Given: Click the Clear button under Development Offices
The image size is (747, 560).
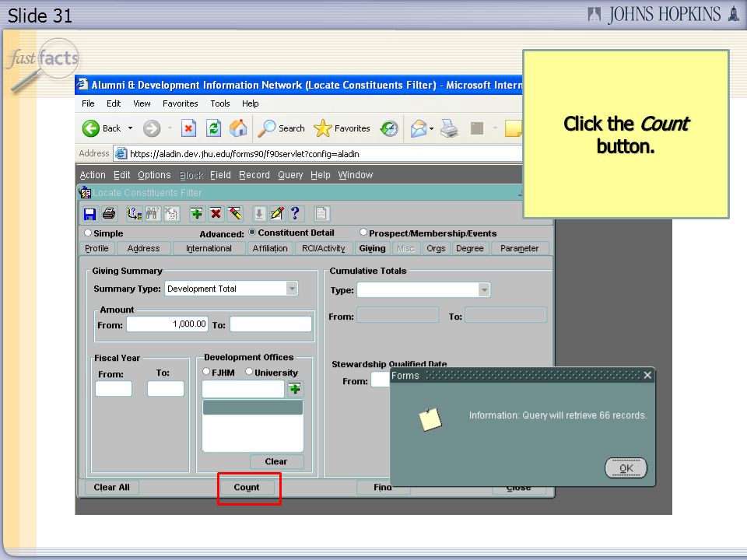Looking at the screenshot, I should click(x=276, y=461).
